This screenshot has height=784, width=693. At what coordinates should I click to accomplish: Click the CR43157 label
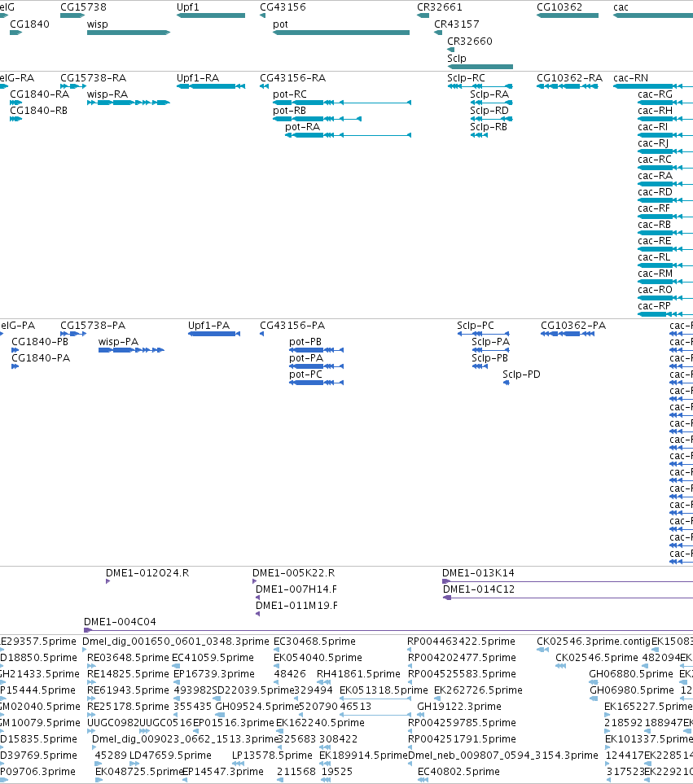pos(457,24)
